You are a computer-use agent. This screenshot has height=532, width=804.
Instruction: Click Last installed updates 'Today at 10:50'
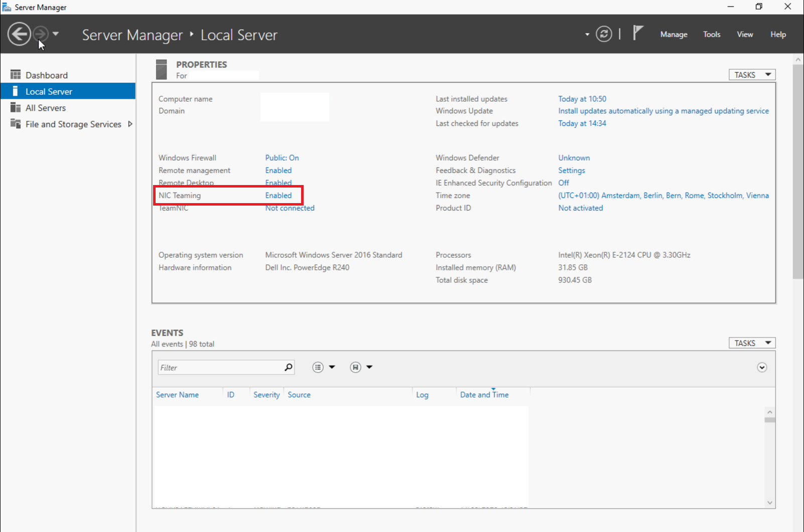(x=582, y=99)
